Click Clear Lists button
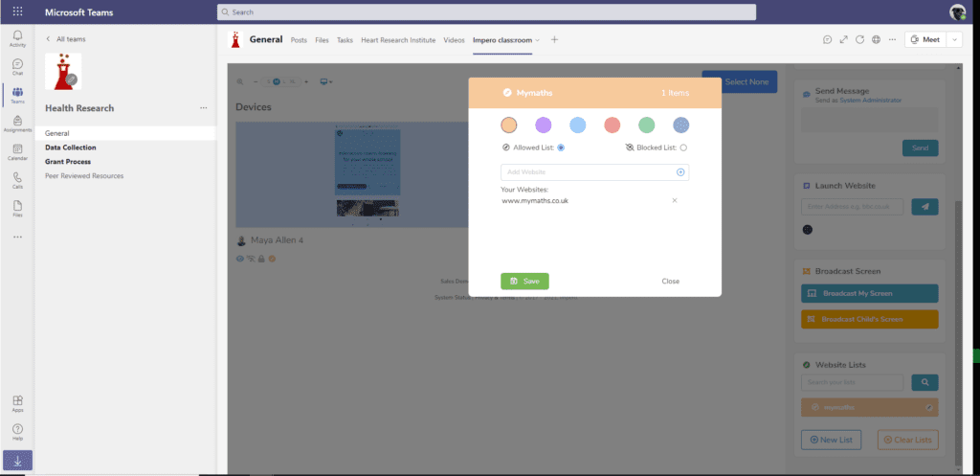This screenshot has height=476, width=980. click(x=907, y=440)
